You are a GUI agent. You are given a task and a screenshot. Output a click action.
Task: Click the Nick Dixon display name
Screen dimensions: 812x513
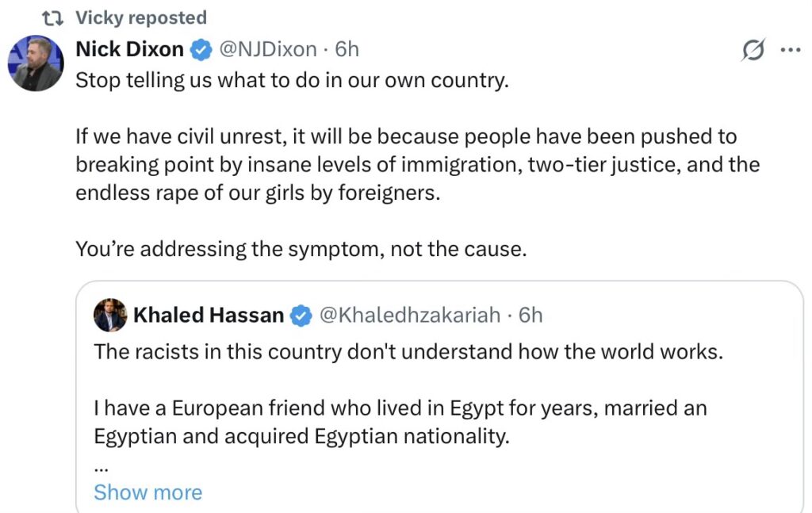point(129,49)
